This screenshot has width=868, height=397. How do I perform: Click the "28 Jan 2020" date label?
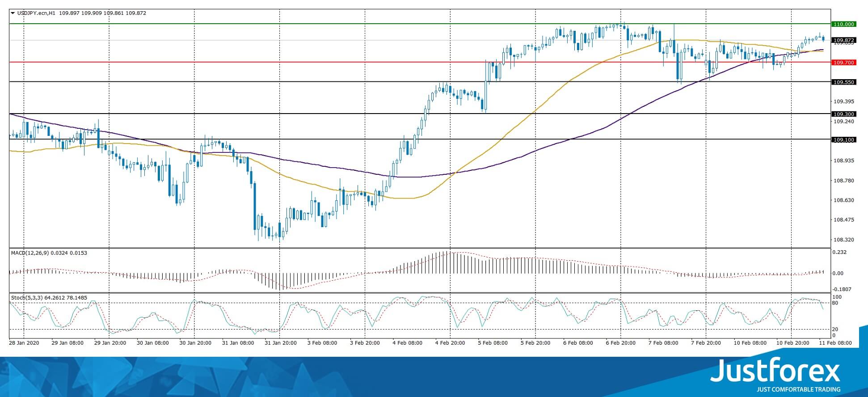point(24,343)
